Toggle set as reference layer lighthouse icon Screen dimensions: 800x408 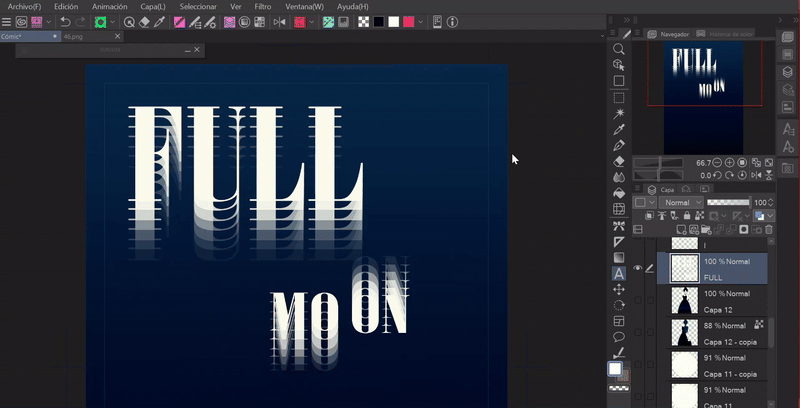click(662, 216)
